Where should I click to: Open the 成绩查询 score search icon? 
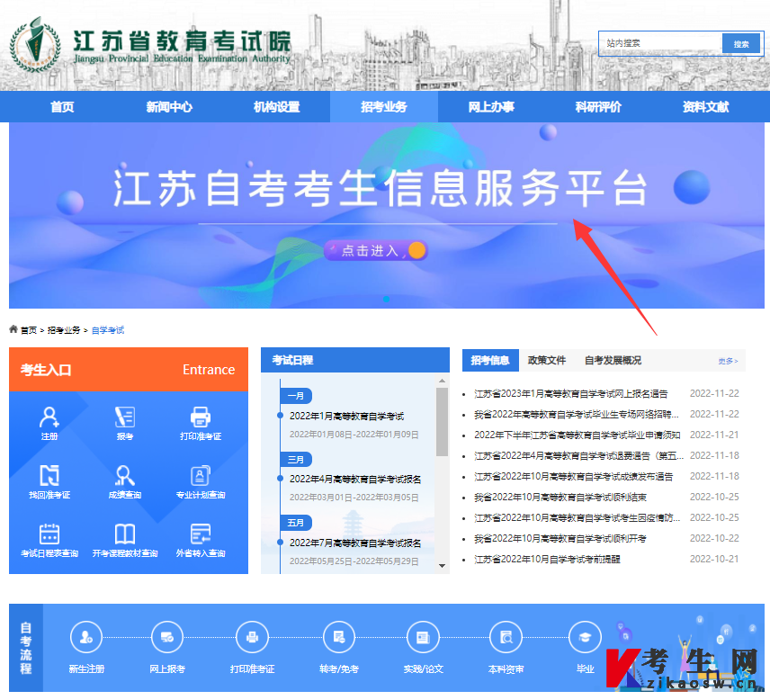(125, 475)
